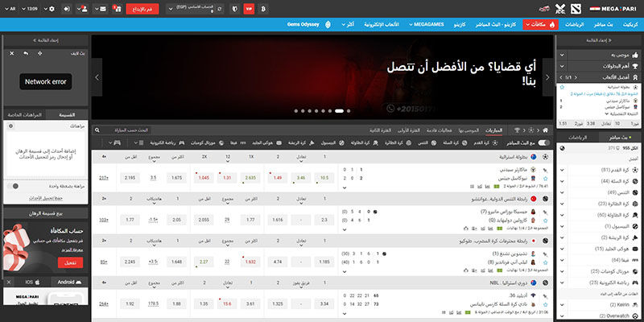The image size is (644, 322).
Task: Select the sports (الرياضات) sidebar tab
Action: pyautogui.click(x=578, y=137)
